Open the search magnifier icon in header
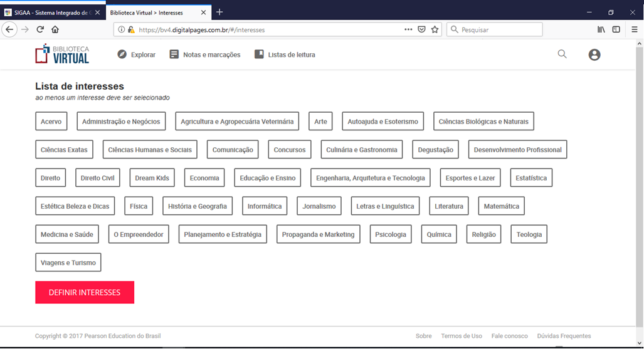 click(x=562, y=55)
